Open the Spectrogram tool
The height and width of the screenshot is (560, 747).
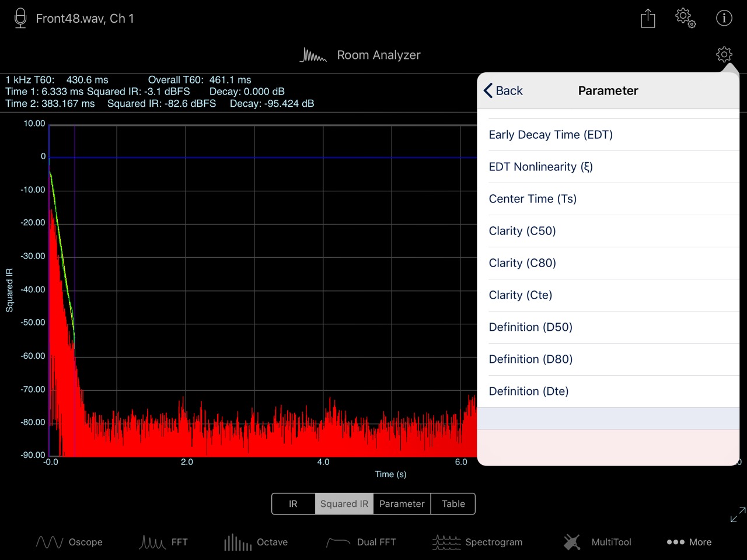pyautogui.click(x=477, y=542)
